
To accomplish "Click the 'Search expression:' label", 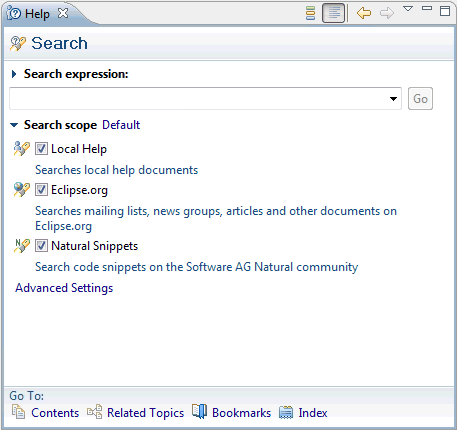I will point(76,74).
